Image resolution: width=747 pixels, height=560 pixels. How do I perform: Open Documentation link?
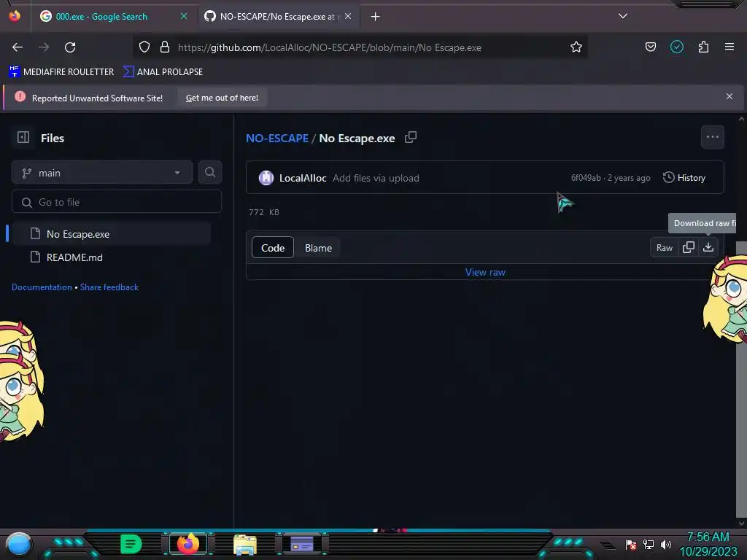(x=42, y=287)
